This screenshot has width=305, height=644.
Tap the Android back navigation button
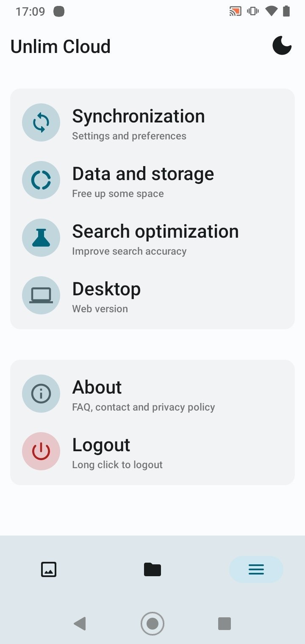[x=80, y=624]
